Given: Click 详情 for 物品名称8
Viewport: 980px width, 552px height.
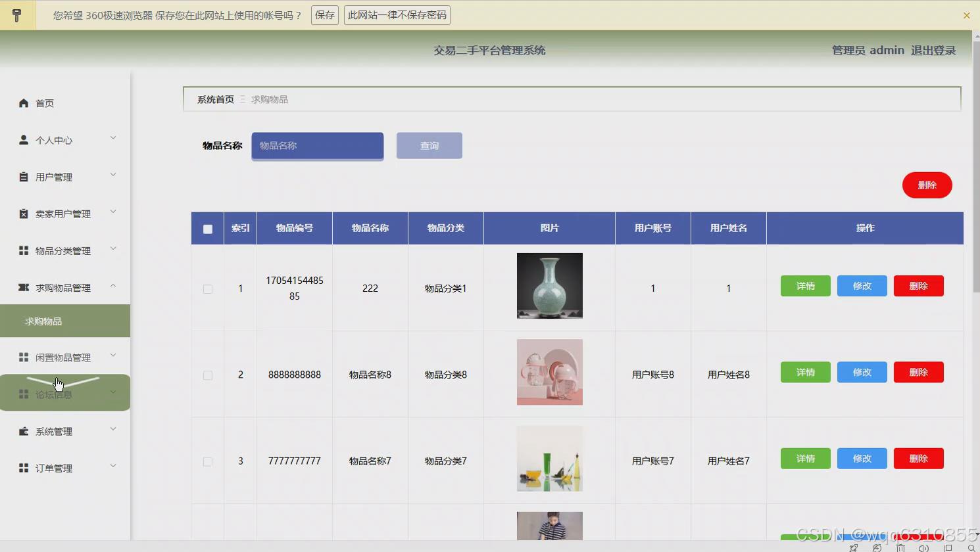Looking at the screenshot, I should pyautogui.click(x=806, y=372).
